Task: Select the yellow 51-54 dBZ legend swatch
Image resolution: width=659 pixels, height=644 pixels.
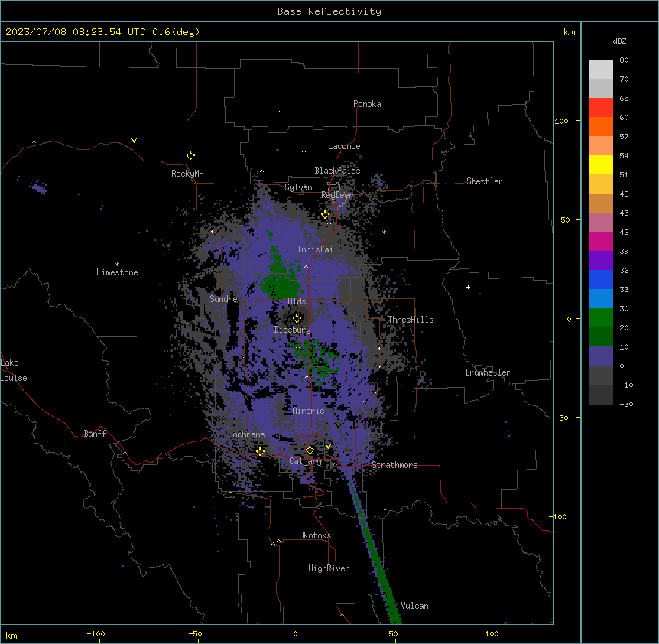Action: point(601,164)
